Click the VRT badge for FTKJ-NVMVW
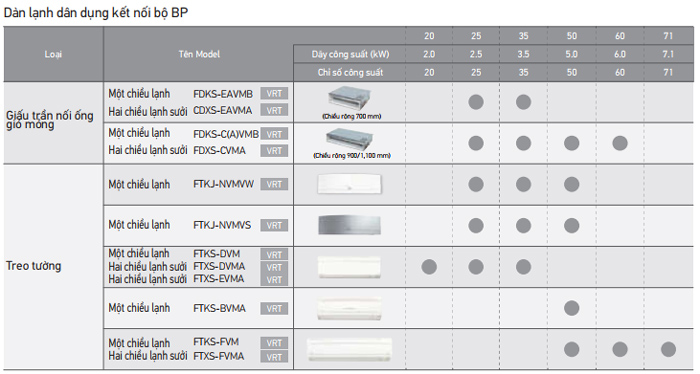 pyautogui.click(x=274, y=184)
